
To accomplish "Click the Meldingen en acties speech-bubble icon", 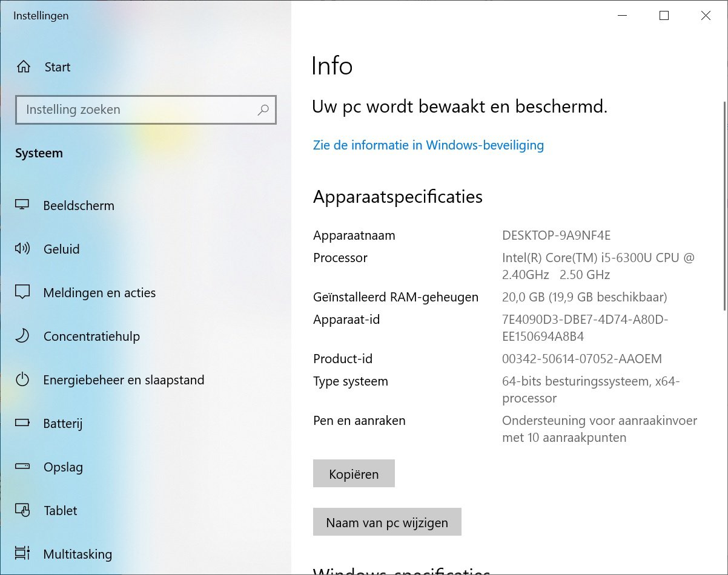I will coord(22,292).
